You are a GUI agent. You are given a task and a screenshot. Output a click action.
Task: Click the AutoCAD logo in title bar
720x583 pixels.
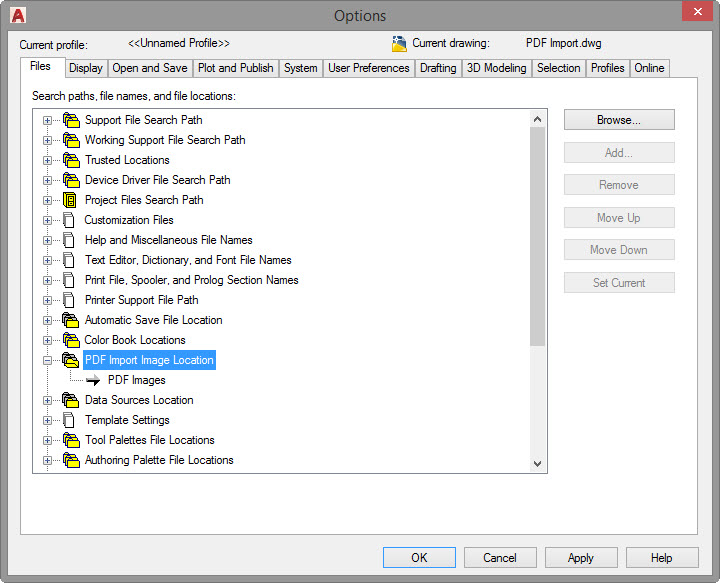17,15
